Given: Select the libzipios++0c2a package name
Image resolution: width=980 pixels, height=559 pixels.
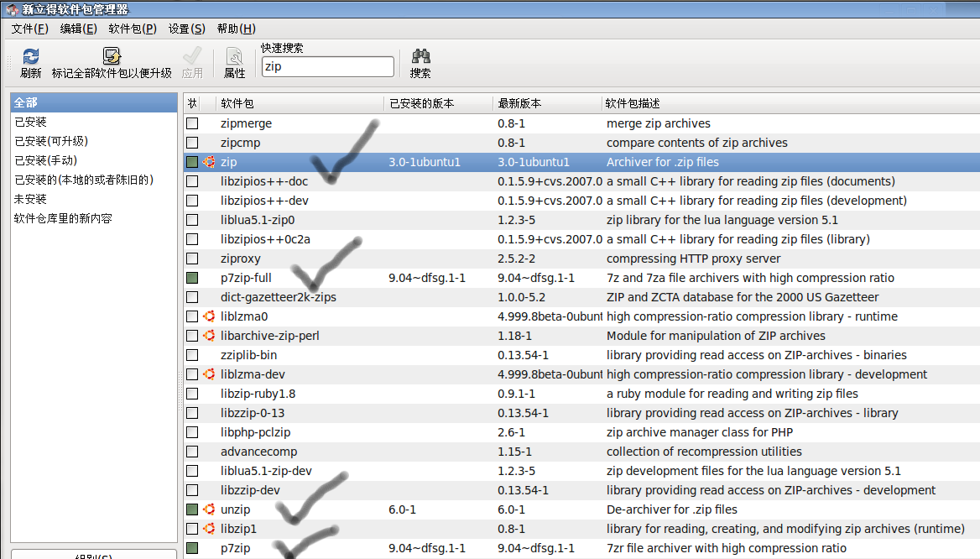Looking at the screenshot, I should [x=265, y=239].
